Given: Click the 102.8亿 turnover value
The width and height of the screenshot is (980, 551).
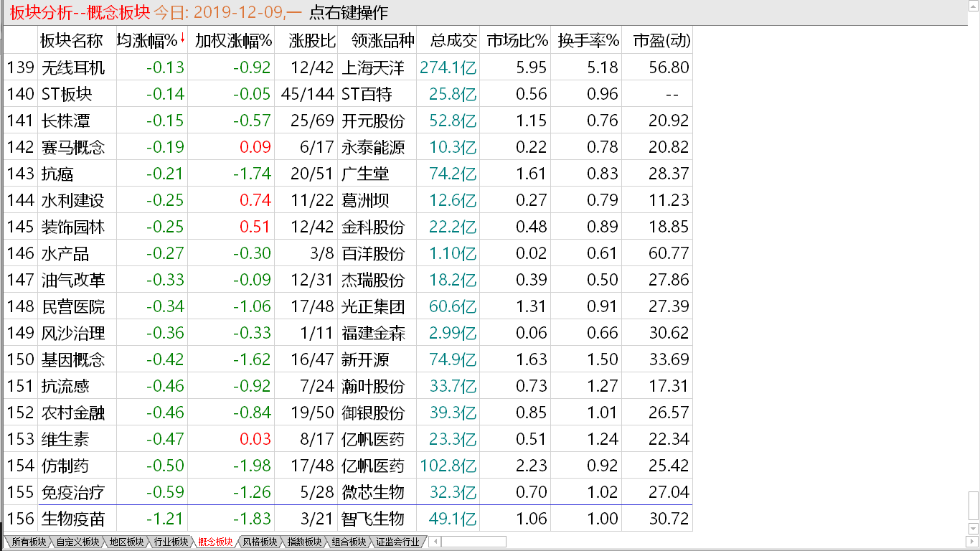Looking at the screenshot, I should (448, 466).
